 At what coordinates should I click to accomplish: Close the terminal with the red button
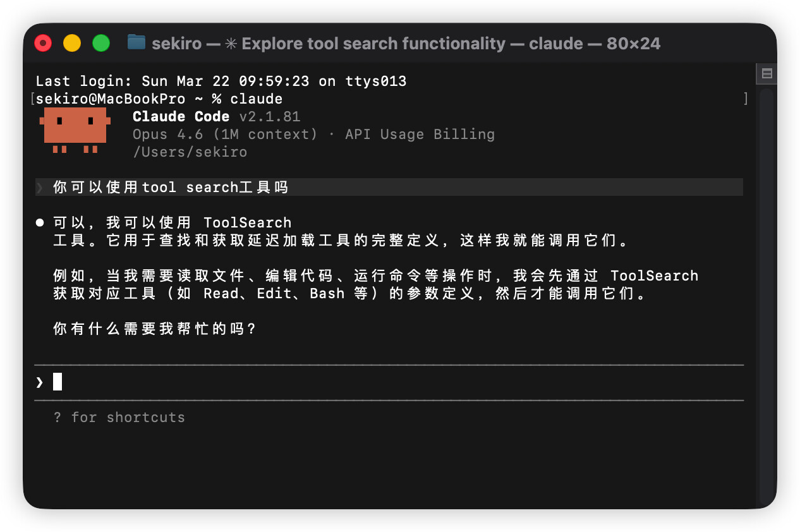[43, 43]
